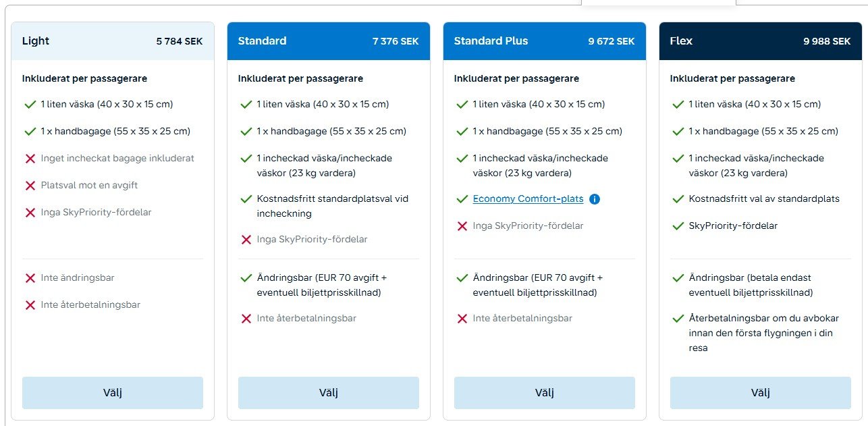Click the checkmark beside Återbetalningsbar om du avbokar
Viewport: 868px width, 426px height.
coord(678,318)
